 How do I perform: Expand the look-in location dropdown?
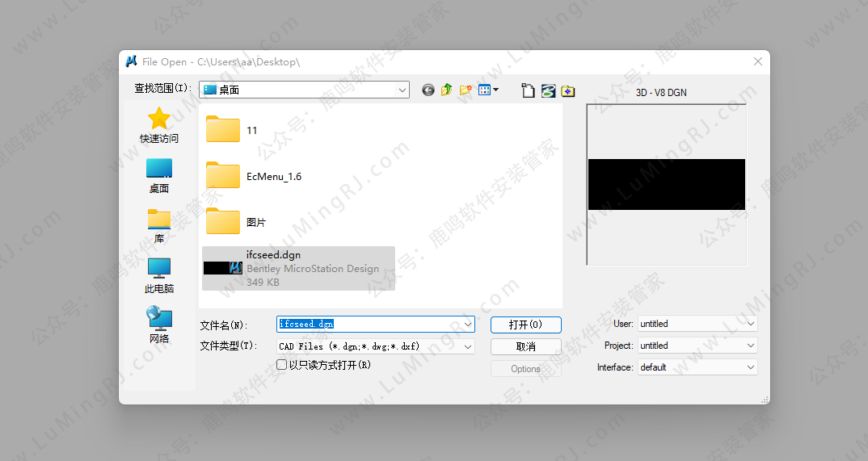(402, 90)
